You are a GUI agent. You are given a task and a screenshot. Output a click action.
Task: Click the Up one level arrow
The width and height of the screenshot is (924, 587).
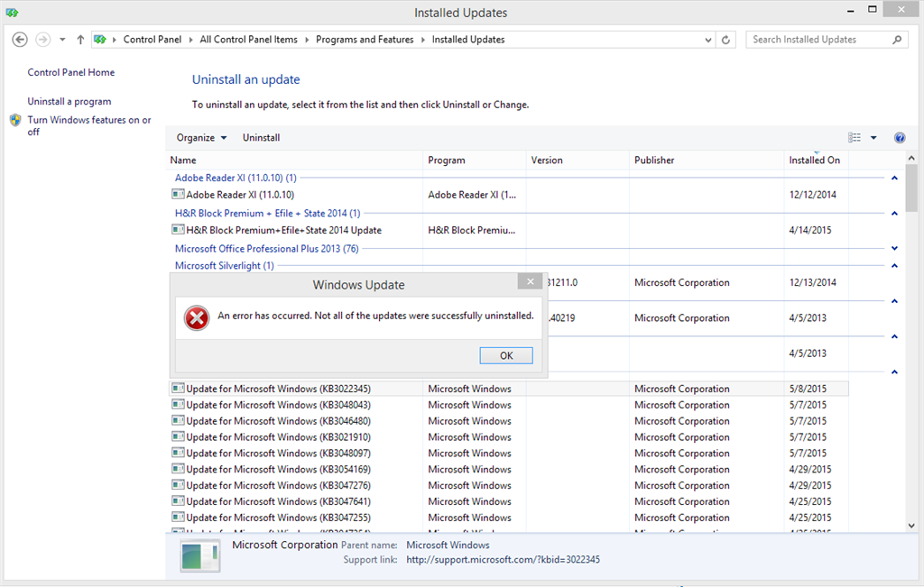[x=80, y=40]
